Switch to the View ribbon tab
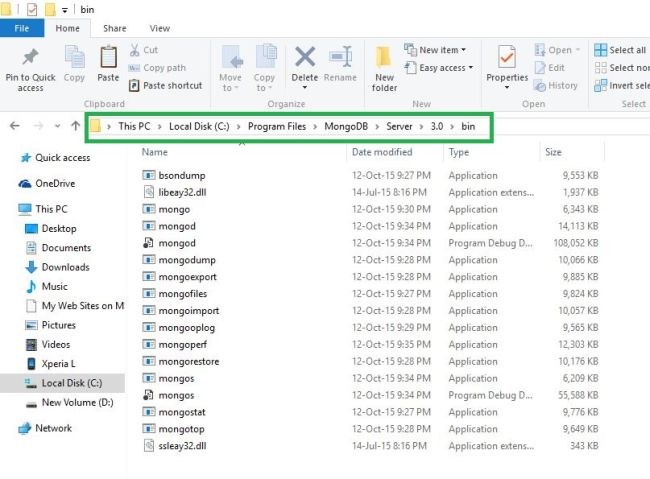650x479 pixels. click(160, 28)
